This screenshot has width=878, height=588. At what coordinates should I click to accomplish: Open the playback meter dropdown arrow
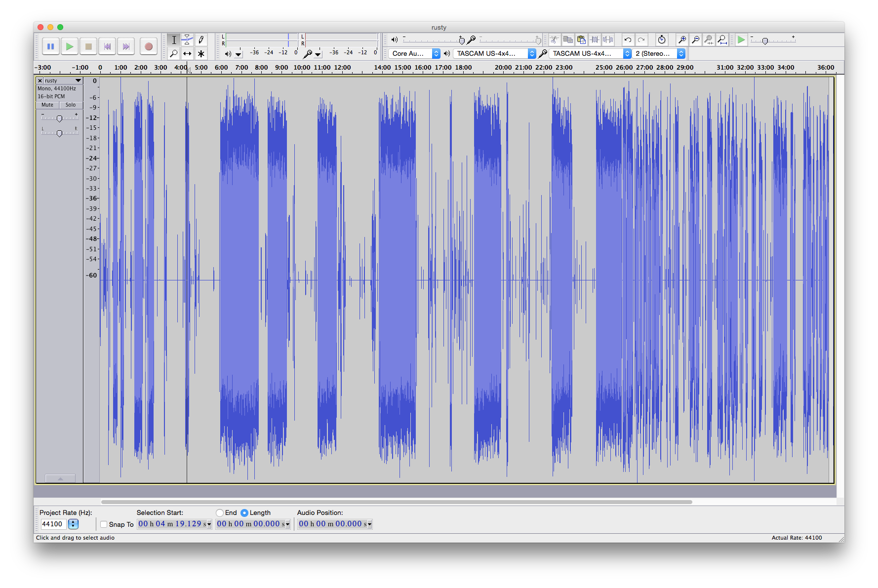[x=239, y=54]
